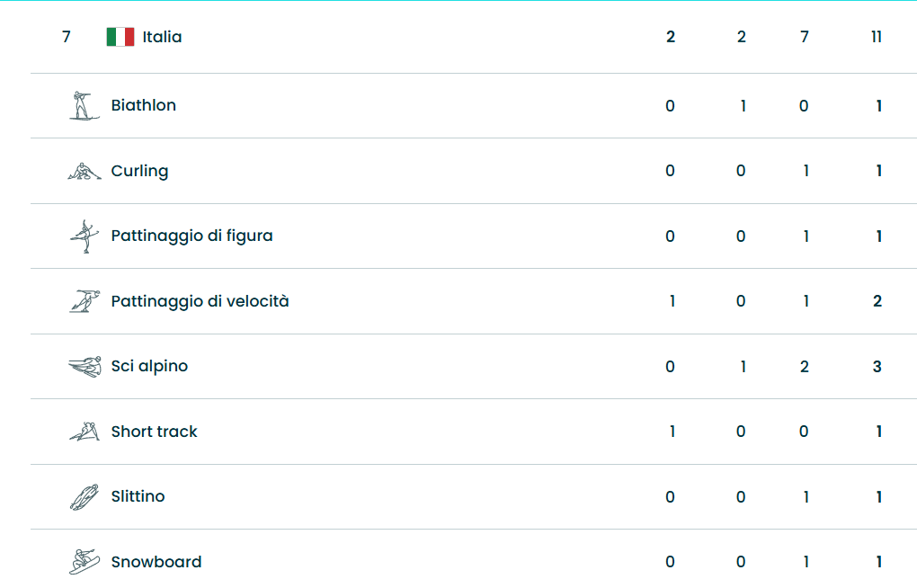Click the speed skating pictogram icon

[x=84, y=301]
